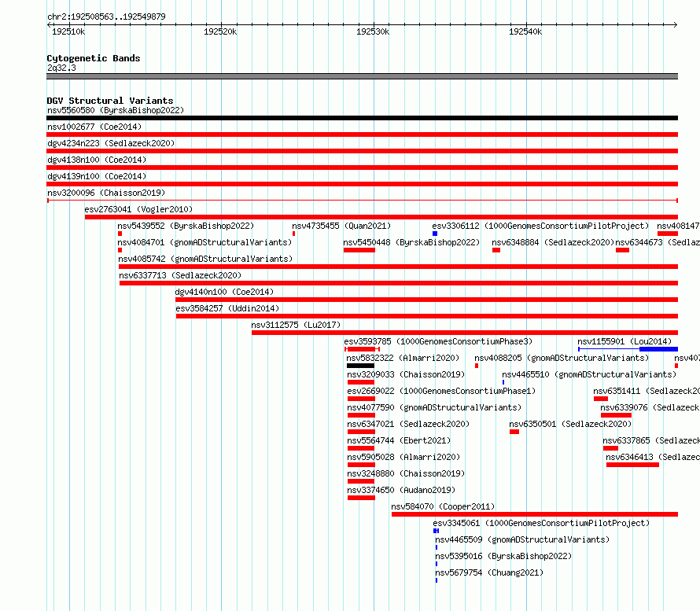This screenshot has width=700, height=611.
Task: Click the red nsv5450448 variant bar
Action: (359, 250)
